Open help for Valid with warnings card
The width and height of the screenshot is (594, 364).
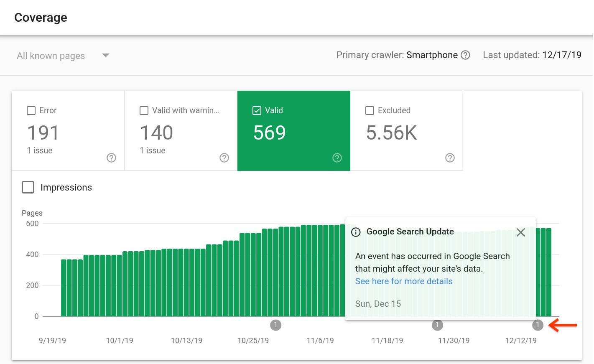224,158
